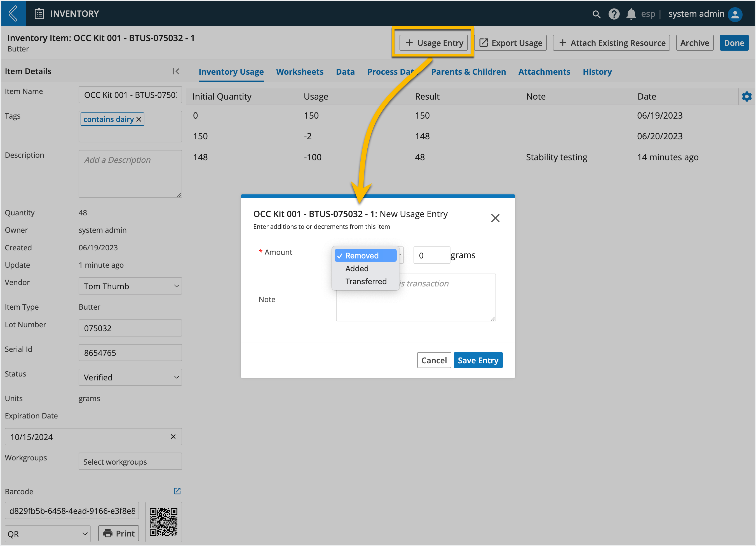Click the Description text area
The image size is (756, 546).
click(130, 174)
